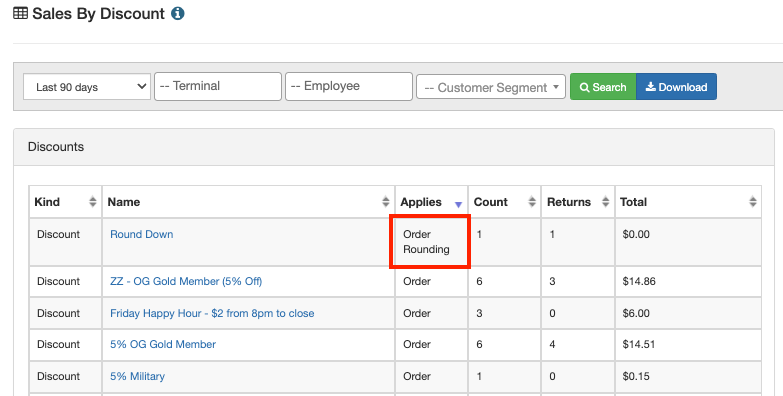The width and height of the screenshot is (783, 396).
Task: Open the Round Down discount link
Action: coord(142,234)
